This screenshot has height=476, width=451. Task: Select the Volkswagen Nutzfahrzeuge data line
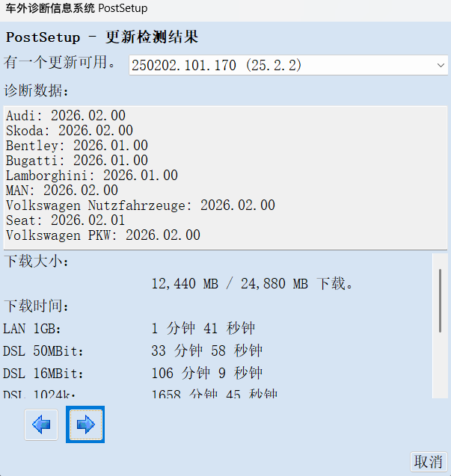click(x=140, y=205)
